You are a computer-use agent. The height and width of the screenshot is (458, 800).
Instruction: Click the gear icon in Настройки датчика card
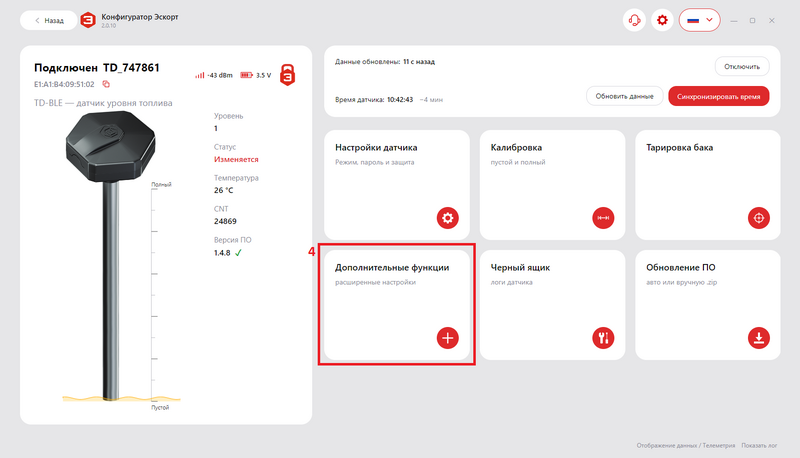[447, 218]
